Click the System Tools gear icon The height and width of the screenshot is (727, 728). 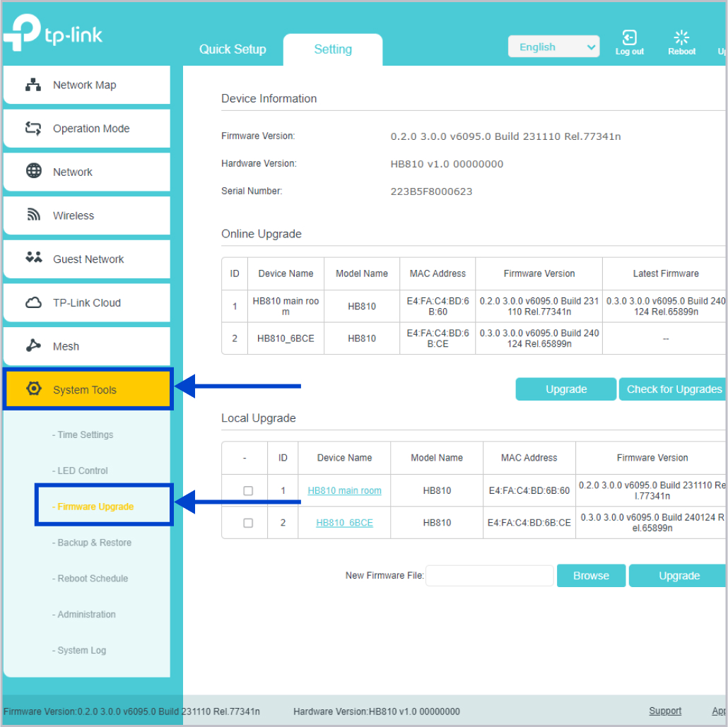click(x=34, y=389)
